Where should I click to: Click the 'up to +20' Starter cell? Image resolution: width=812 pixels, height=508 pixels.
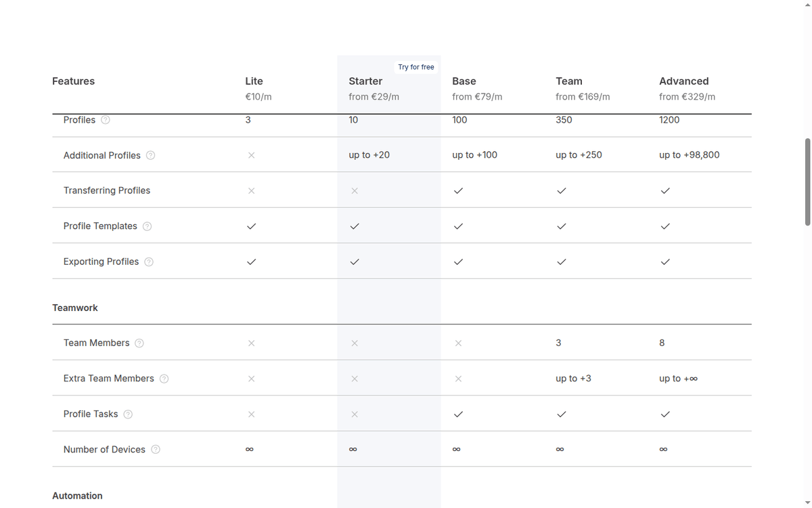[369, 155]
